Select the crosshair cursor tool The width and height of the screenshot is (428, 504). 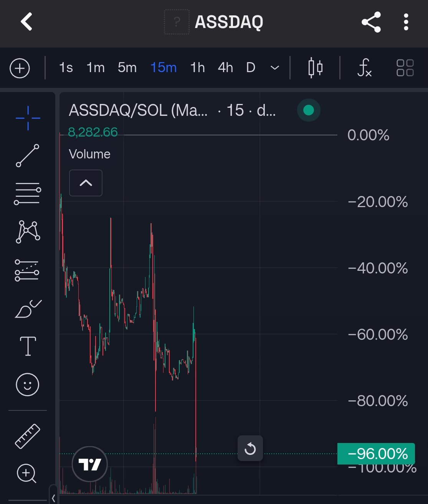[28, 118]
